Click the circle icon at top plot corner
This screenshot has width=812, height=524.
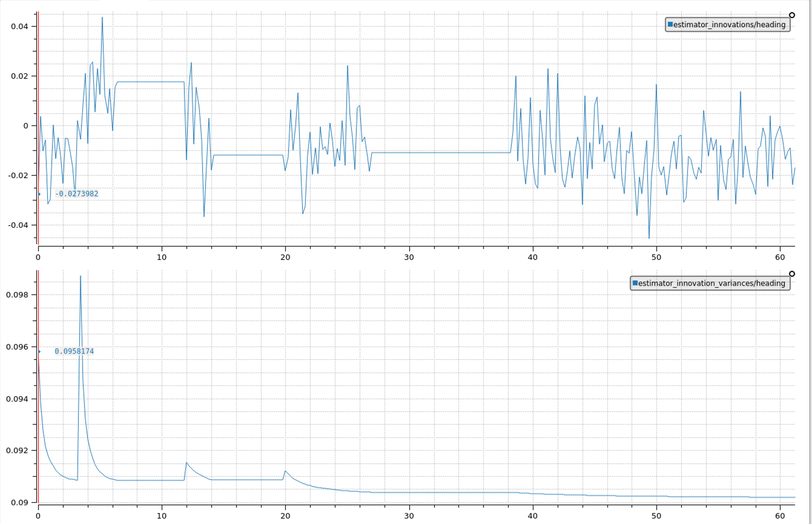pyautogui.click(x=792, y=15)
